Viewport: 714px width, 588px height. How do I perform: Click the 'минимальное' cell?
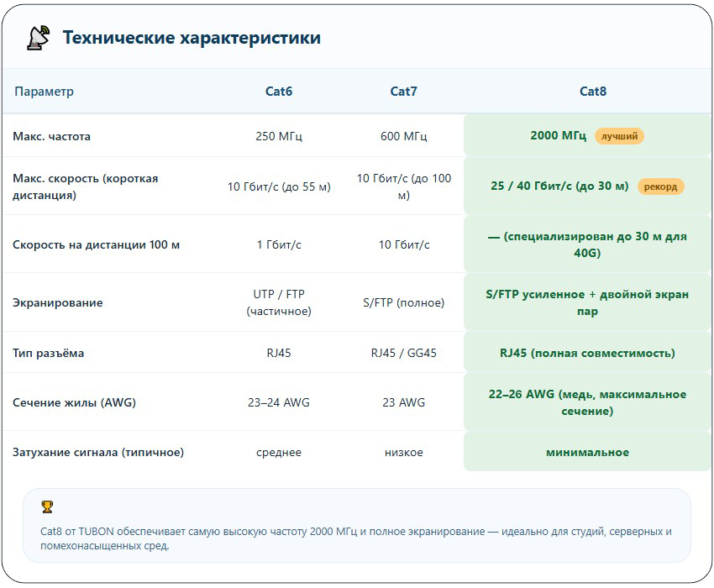click(x=587, y=452)
